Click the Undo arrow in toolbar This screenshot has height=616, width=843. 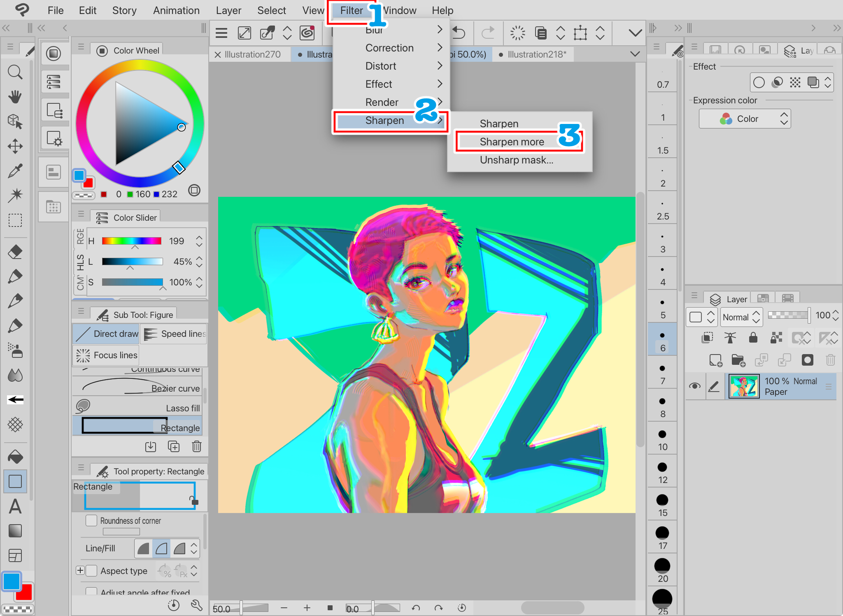click(459, 33)
